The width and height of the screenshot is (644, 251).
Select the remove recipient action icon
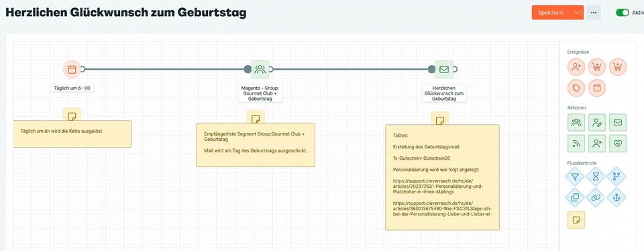click(x=597, y=144)
